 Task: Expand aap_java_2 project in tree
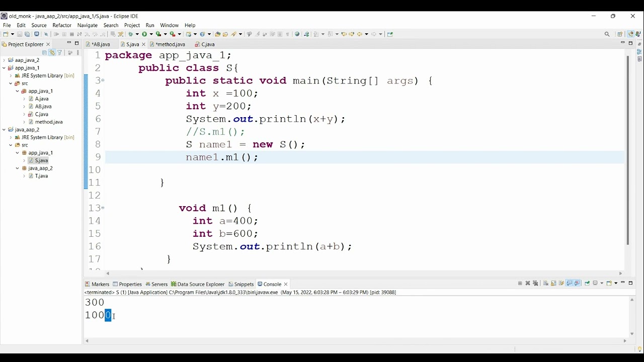pos(4,60)
